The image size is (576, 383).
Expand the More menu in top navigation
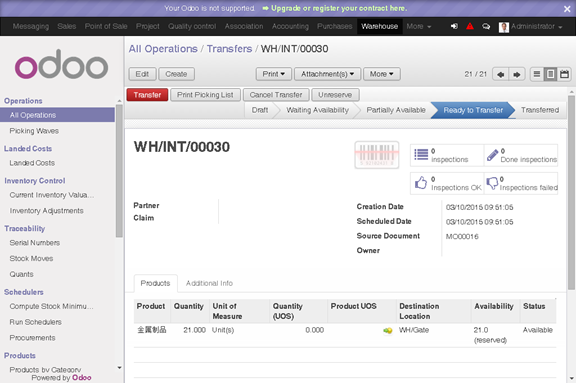click(x=419, y=26)
